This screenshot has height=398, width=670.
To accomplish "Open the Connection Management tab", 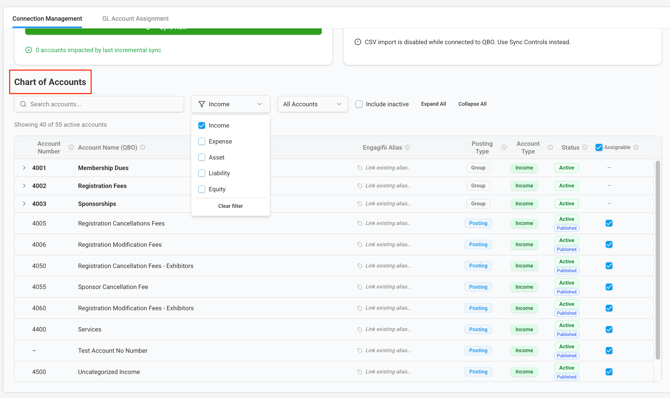I will tap(47, 18).
